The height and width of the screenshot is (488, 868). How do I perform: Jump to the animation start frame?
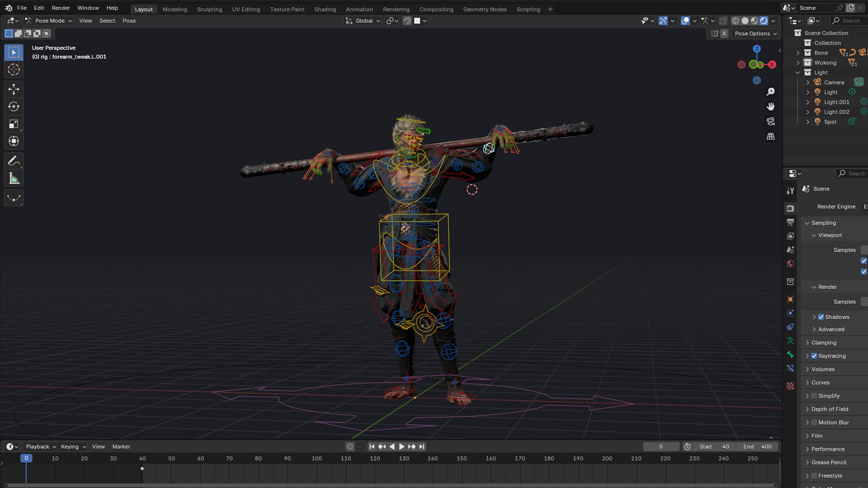tap(372, 447)
